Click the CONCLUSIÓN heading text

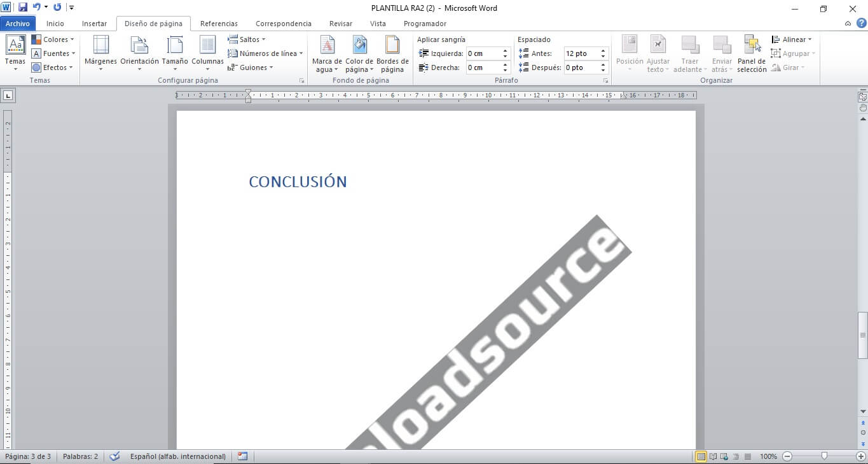298,182
